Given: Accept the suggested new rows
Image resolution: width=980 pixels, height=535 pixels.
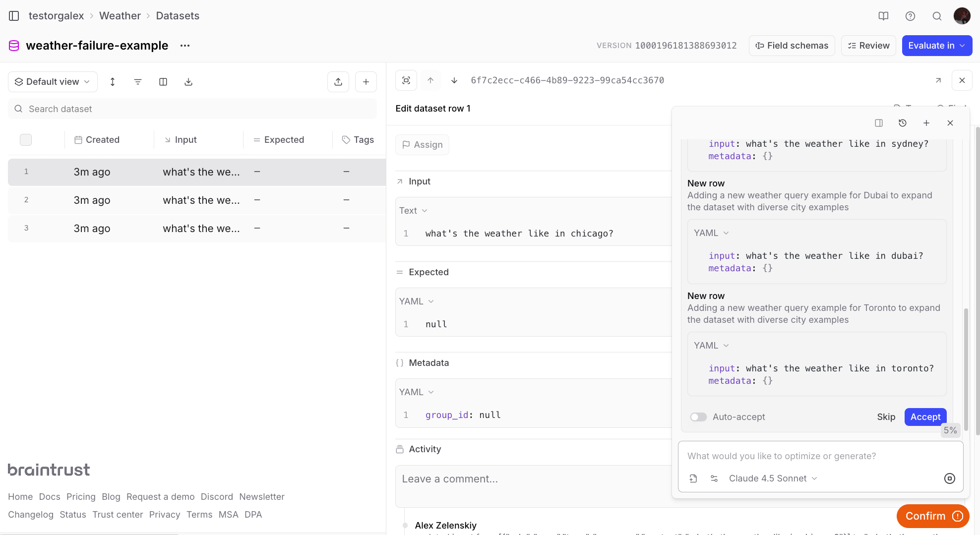Looking at the screenshot, I should point(925,417).
